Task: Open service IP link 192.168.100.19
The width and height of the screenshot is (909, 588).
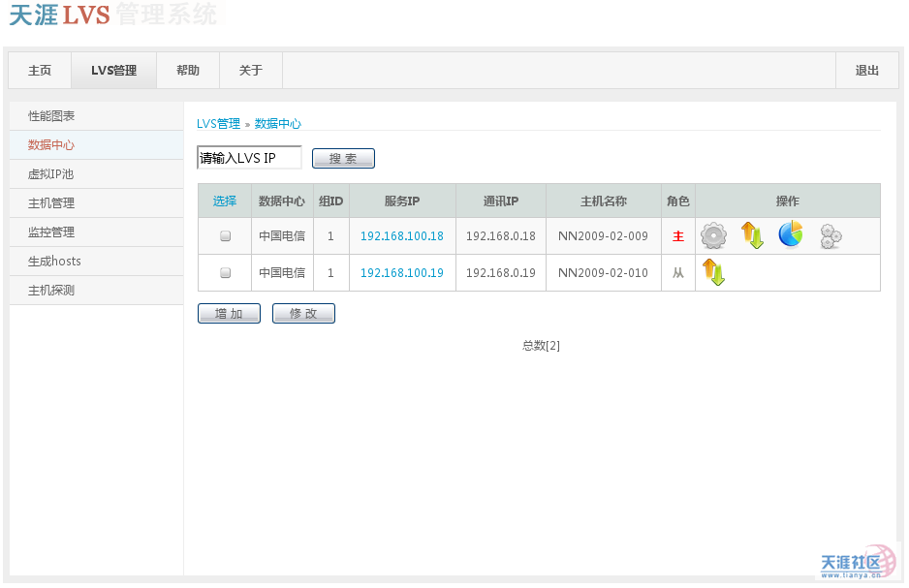Action: pos(402,273)
